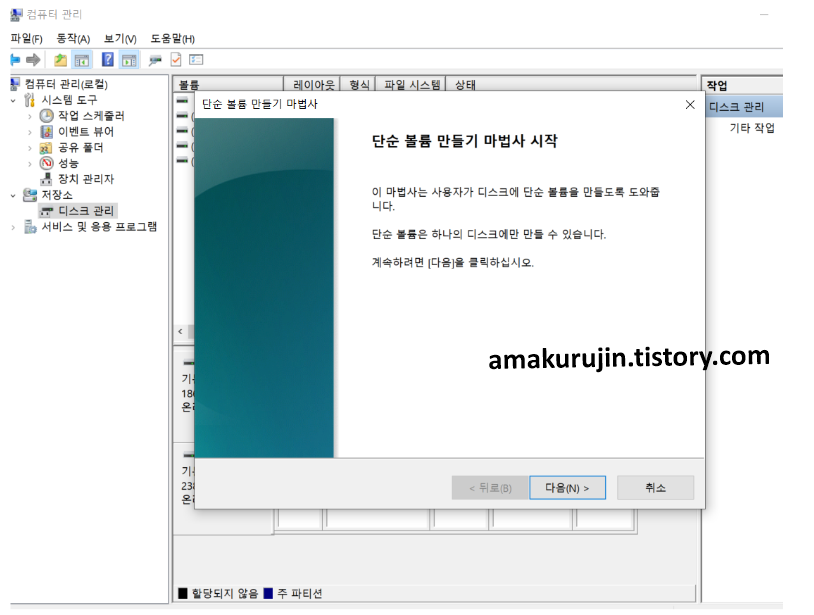This screenshot has width=814, height=615.
Task: Open the 보기(V) menu
Action: [120, 38]
